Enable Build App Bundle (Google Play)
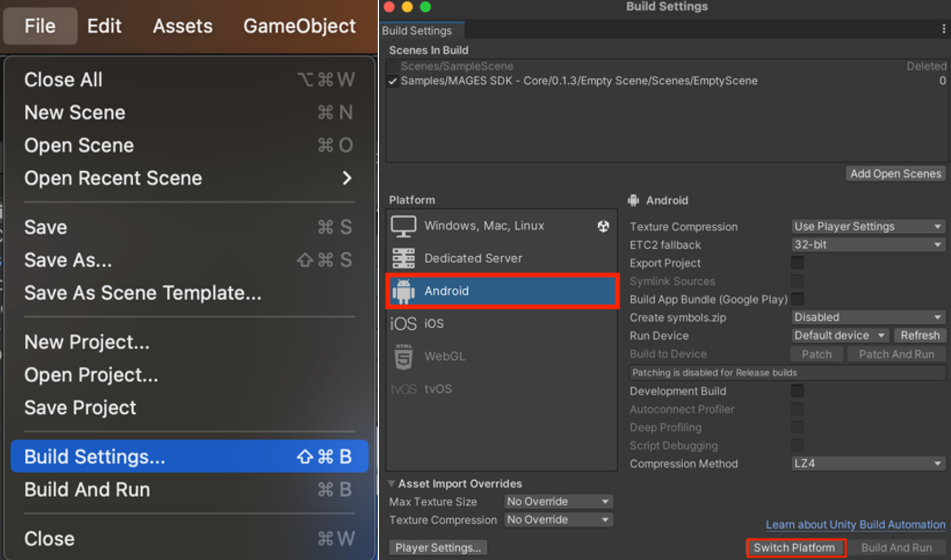 click(797, 299)
